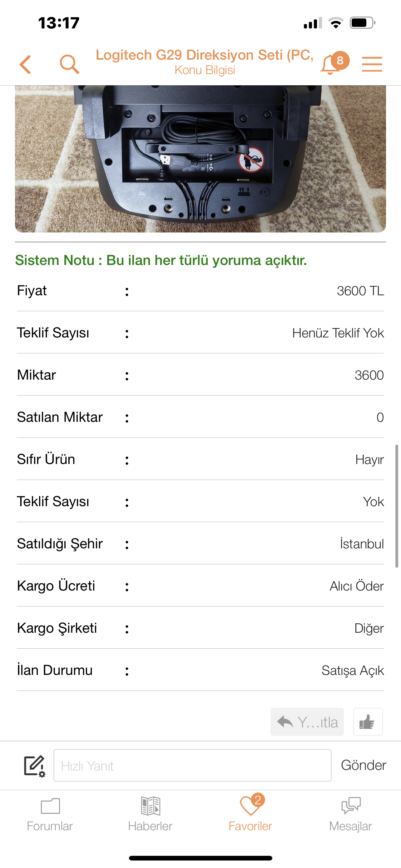Open search with magnifier icon
Image resolution: width=401 pixels, height=868 pixels.
pyautogui.click(x=69, y=64)
